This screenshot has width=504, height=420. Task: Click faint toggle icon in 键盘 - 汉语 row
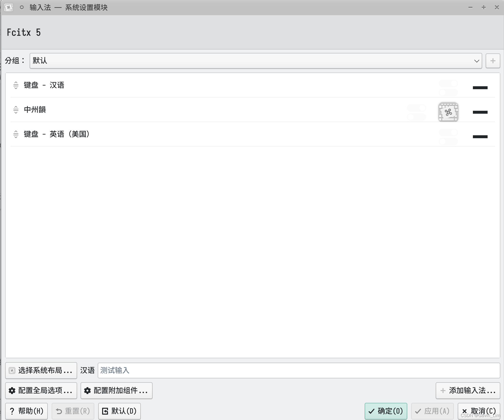[448, 88]
